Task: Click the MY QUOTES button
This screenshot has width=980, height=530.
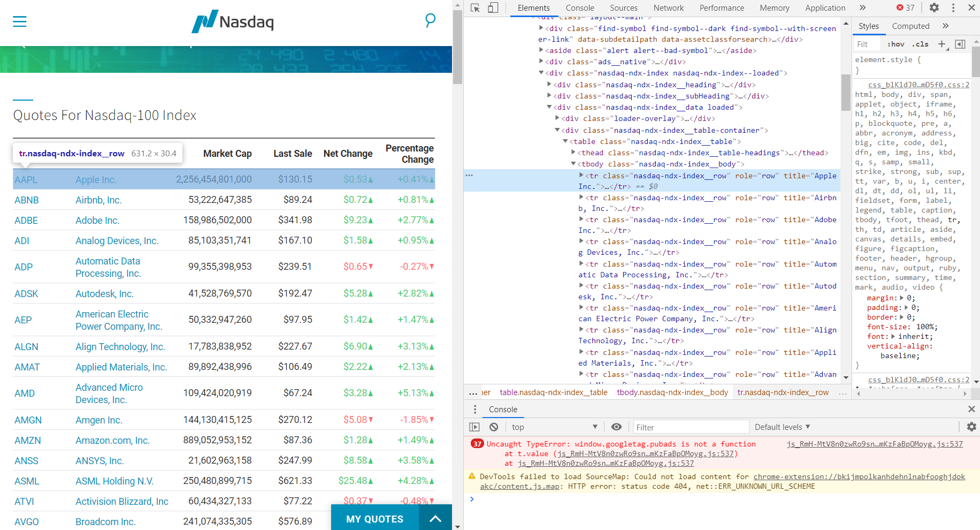Action: [374, 519]
